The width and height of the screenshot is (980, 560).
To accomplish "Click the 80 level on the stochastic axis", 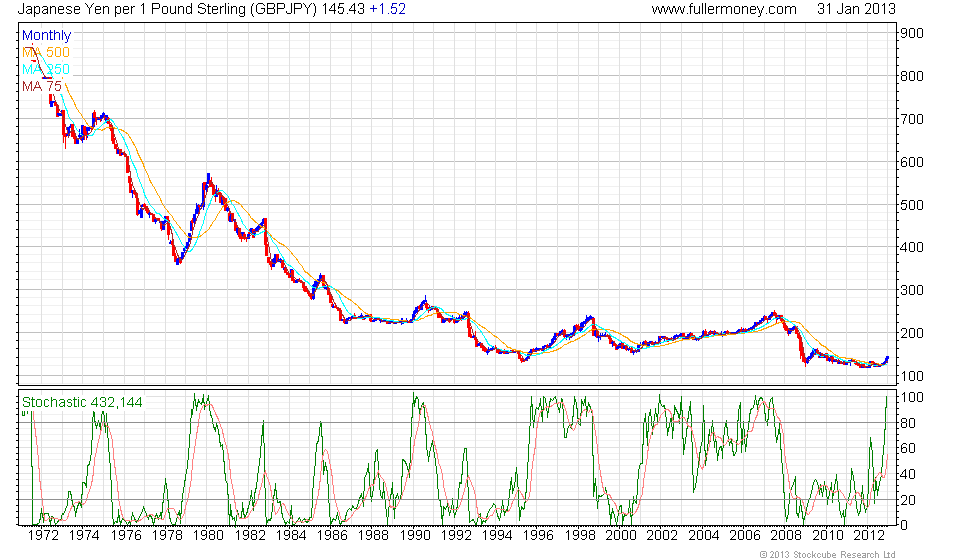I will (906, 423).
